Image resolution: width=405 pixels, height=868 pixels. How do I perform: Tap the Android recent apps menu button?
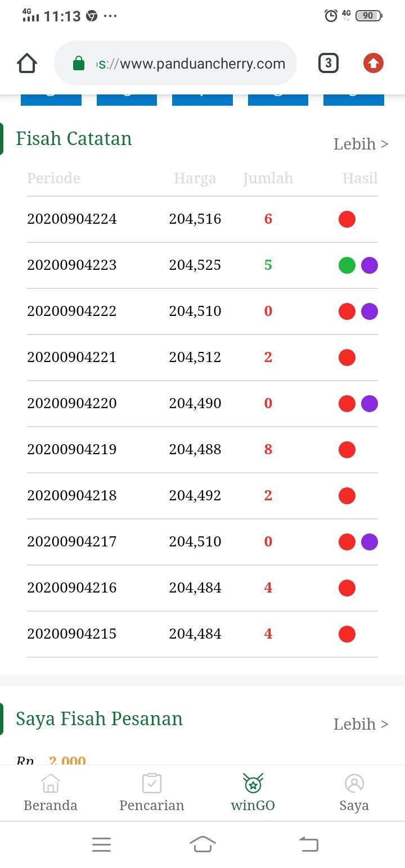tap(101, 844)
